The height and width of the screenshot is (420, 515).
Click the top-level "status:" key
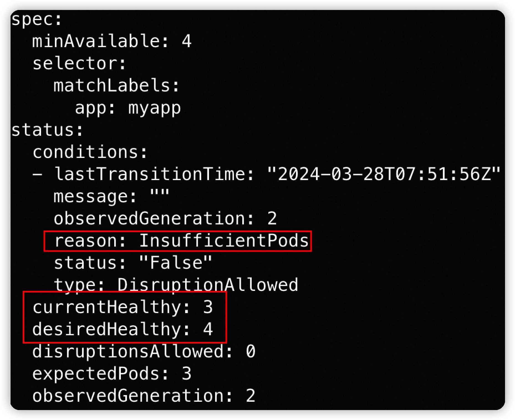47,130
